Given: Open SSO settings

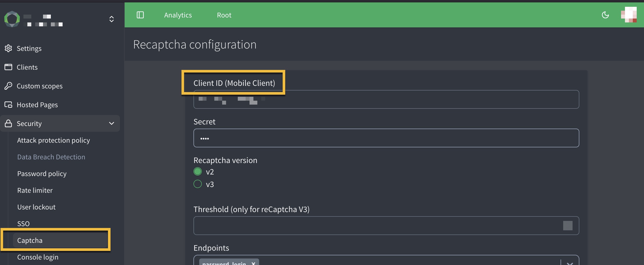Looking at the screenshot, I should 23,224.
